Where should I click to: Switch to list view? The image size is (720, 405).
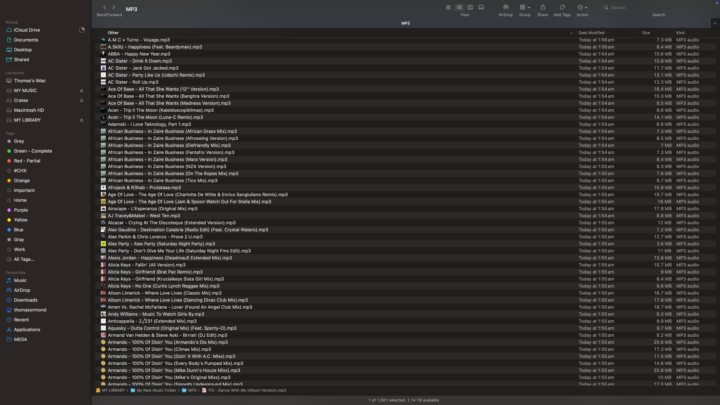coord(459,7)
